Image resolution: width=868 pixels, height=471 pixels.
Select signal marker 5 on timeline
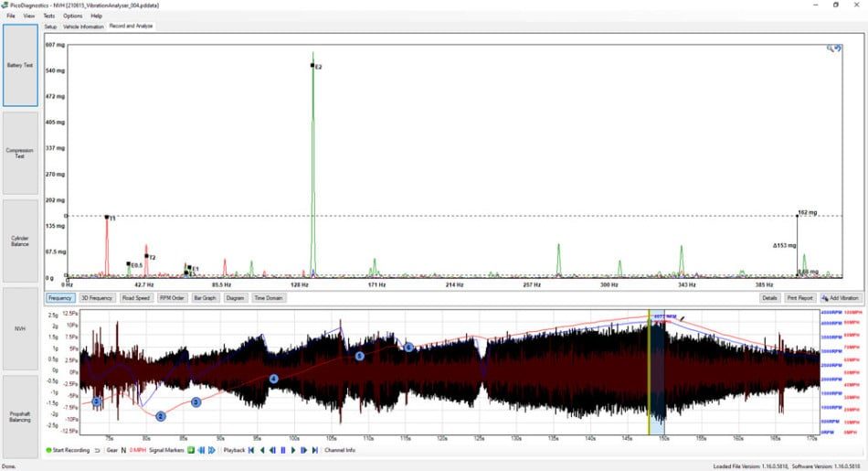point(360,356)
